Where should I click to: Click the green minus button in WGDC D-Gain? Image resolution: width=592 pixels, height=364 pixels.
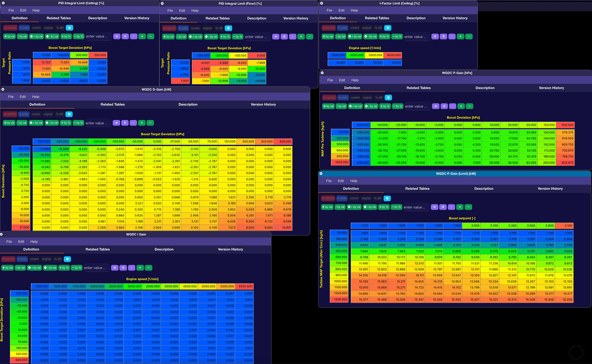click(x=150, y=123)
